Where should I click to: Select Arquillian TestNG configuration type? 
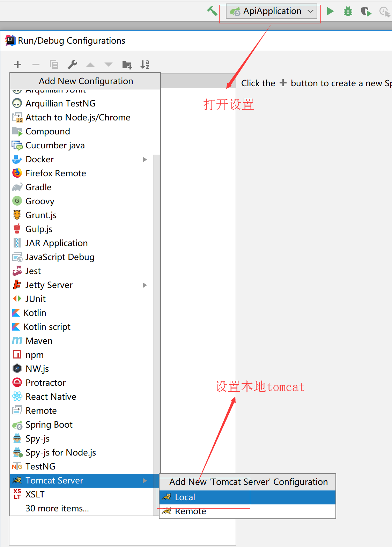tap(82, 103)
